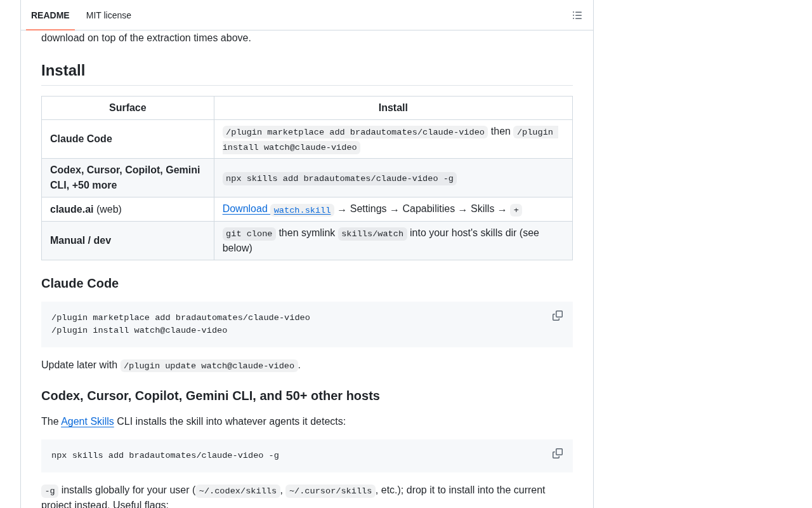Copy the npx skills add command
The width and height of the screenshot is (812, 508).
pos(558,453)
